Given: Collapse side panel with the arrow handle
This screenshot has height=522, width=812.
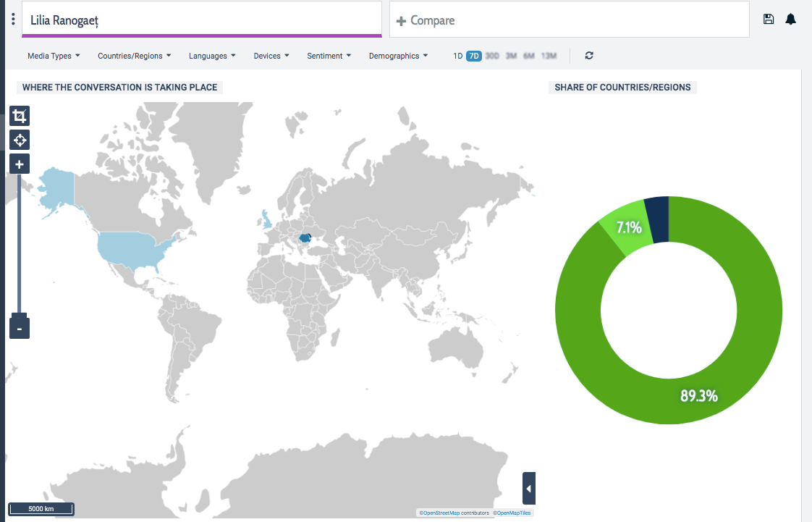Looking at the screenshot, I should (529, 489).
